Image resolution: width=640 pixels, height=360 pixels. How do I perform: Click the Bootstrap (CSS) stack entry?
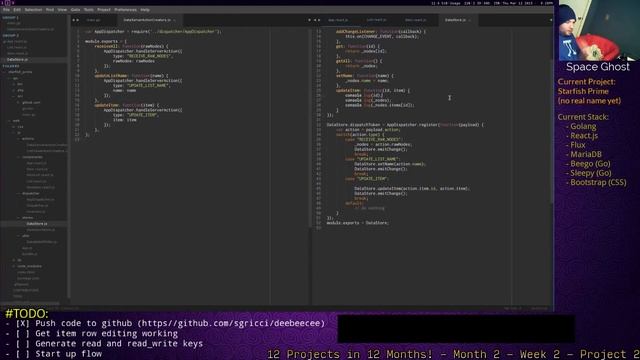tap(598, 182)
